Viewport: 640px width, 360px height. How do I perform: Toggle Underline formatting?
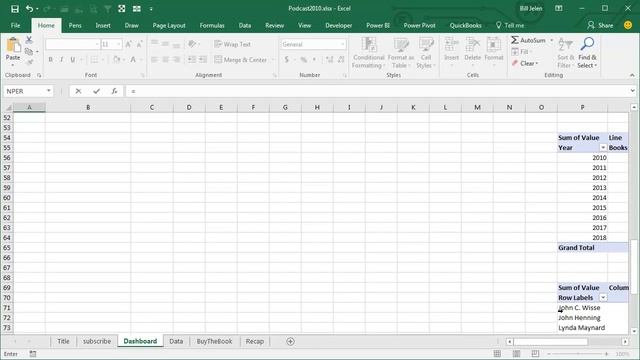(x=73, y=60)
